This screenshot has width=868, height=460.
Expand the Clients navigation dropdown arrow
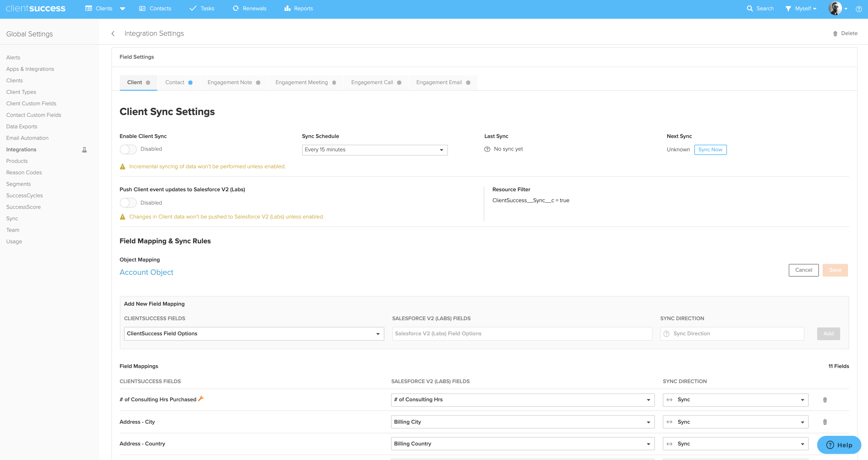tap(123, 8)
